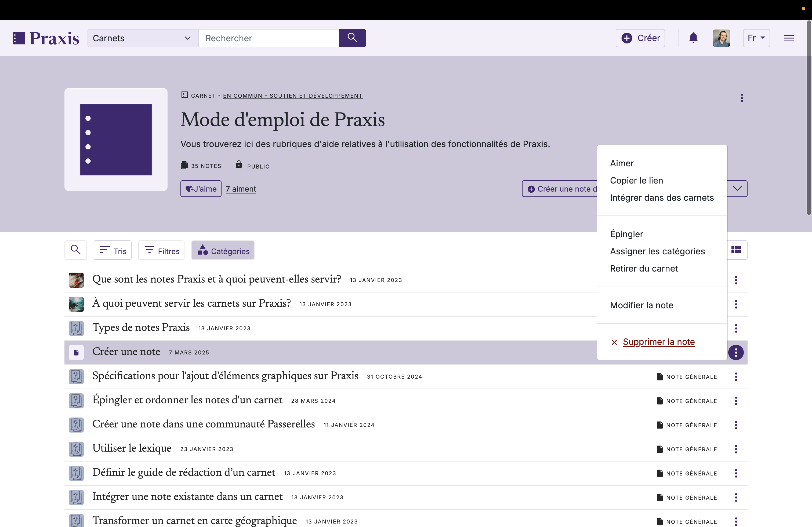
Task: Click the Créer button in header
Action: tap(640, 38)
